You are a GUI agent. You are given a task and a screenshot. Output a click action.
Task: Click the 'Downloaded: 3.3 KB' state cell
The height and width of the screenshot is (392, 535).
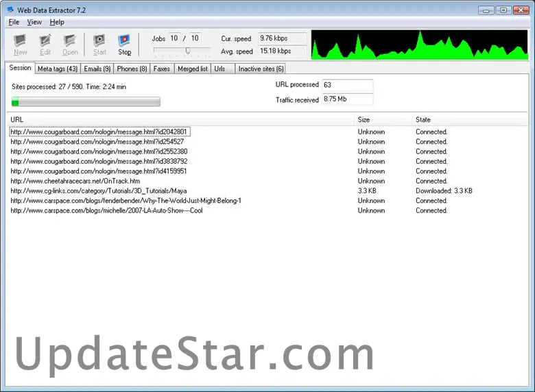click(444, 191)
